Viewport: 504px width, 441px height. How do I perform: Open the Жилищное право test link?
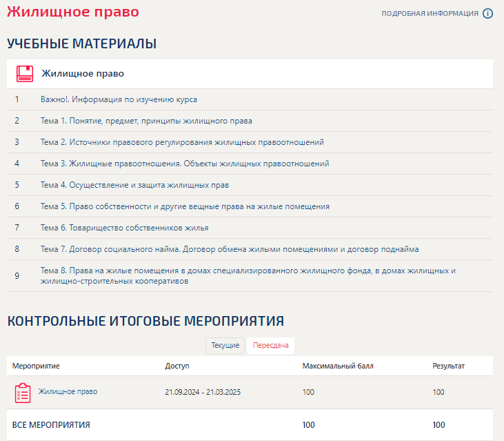click(68, 391)
